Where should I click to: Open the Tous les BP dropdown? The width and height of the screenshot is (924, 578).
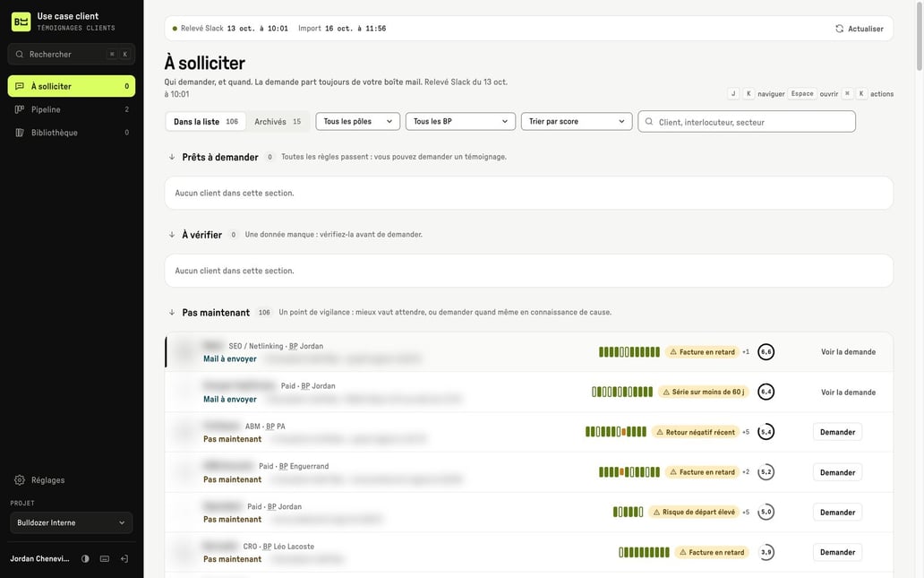(460, 122)
